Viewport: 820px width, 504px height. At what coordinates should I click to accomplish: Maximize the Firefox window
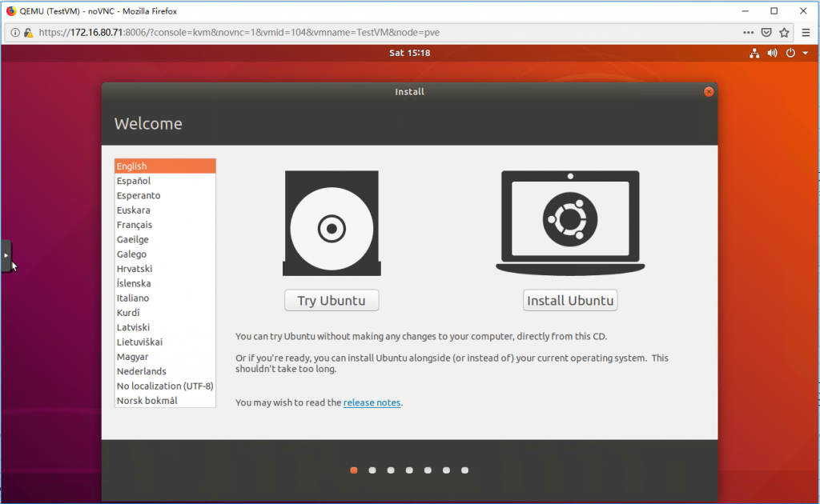(774, 11)
